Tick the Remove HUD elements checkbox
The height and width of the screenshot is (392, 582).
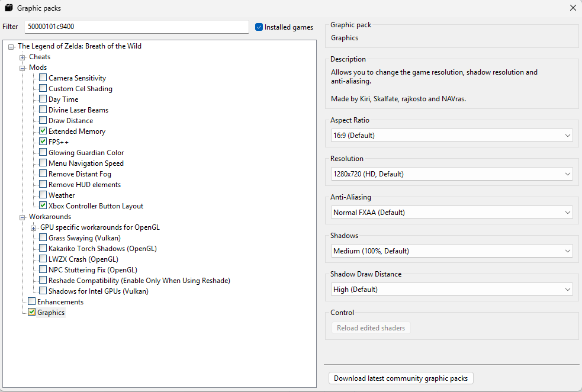pyautogui.click(x=43, y=184)
